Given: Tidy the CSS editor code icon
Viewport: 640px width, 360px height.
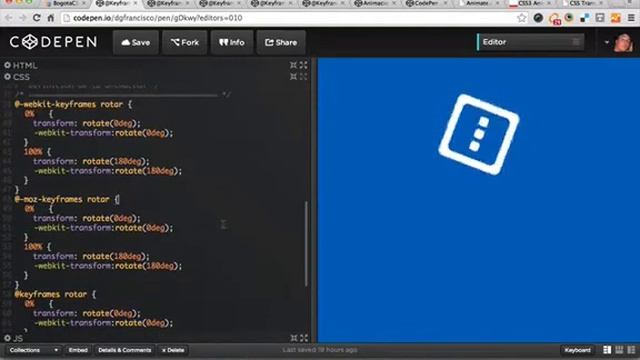Looking at the screenshot, I should pos(293,76).
